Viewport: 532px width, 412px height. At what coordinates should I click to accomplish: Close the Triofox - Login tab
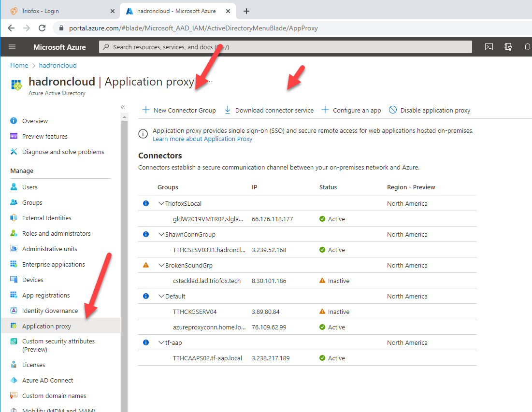tap(112, 11)
